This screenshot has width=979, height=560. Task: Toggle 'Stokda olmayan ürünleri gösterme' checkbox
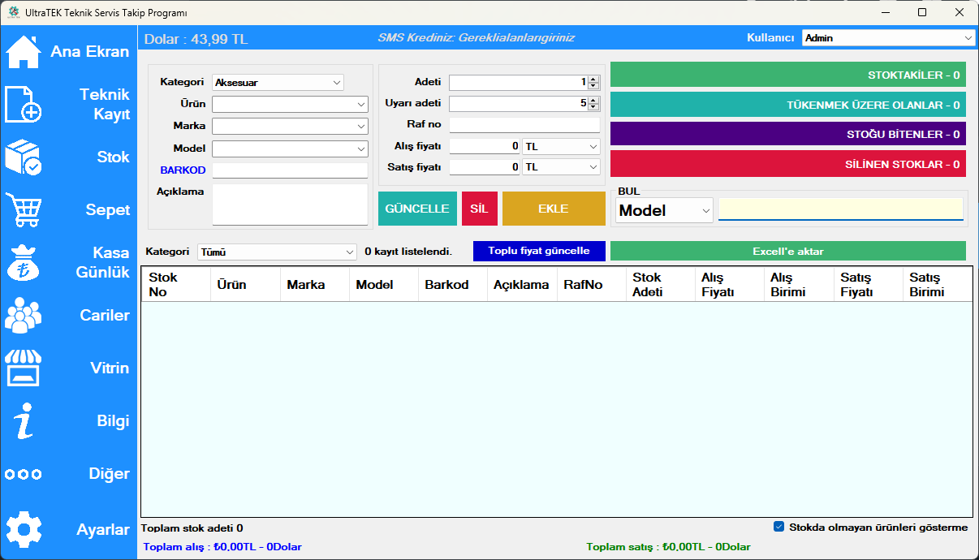pyautogui.click(x=779, y=527)
